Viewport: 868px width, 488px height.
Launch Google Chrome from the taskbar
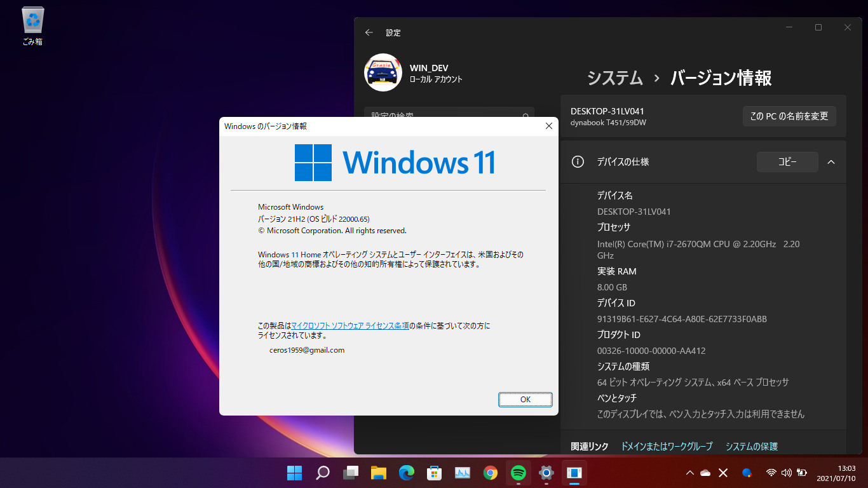[490, 473]
